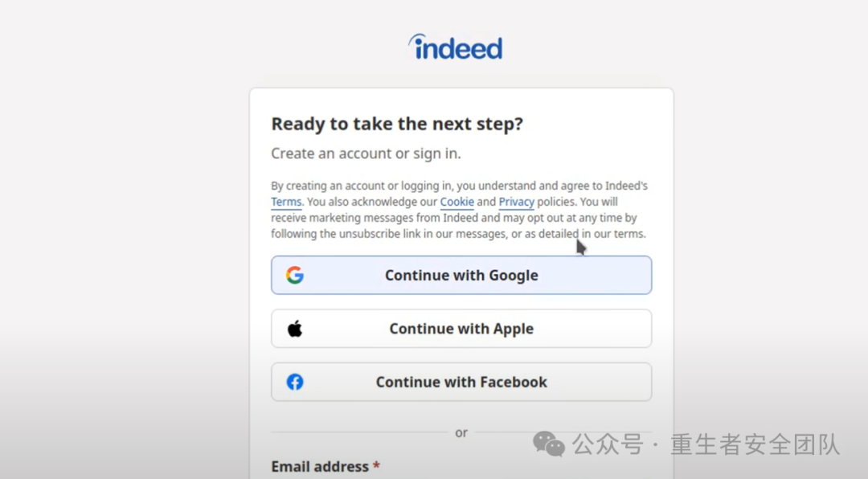Click the word 'Indeed's' in disclaimer

click(626, 186)
